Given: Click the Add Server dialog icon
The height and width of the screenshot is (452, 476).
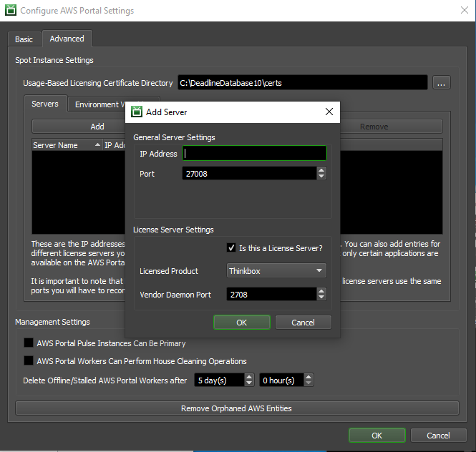Looking at the screenshot, I should click(x=137, y=112).
